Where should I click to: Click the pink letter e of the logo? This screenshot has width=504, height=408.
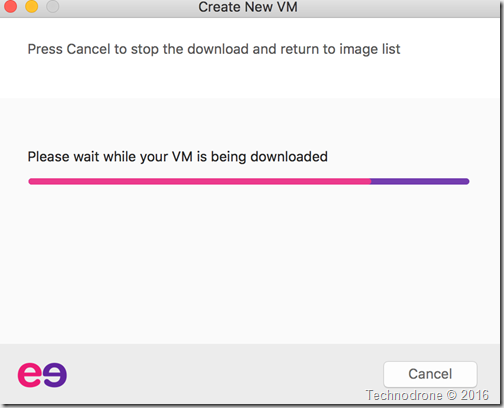[30, 375]
